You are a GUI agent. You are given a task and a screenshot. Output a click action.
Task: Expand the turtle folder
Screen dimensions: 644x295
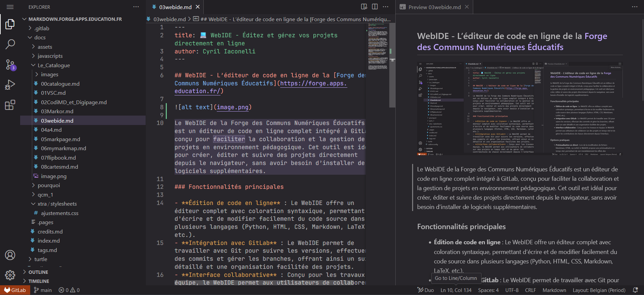coord(41,259)
